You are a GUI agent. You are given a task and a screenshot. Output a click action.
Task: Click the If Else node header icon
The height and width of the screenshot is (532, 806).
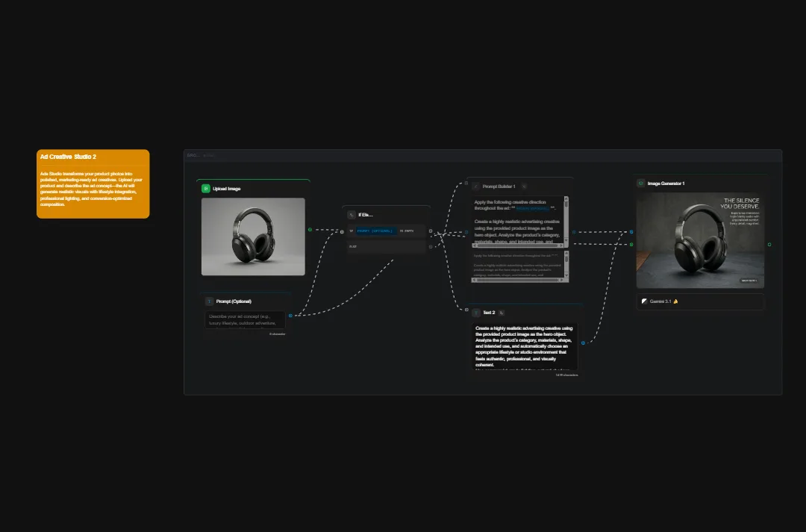point(351,214)
